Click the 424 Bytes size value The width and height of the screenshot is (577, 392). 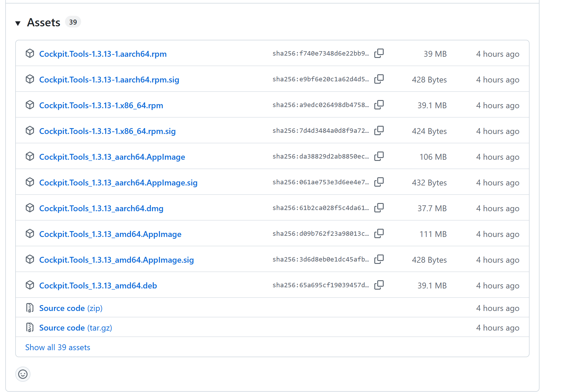tap(429, 131)
